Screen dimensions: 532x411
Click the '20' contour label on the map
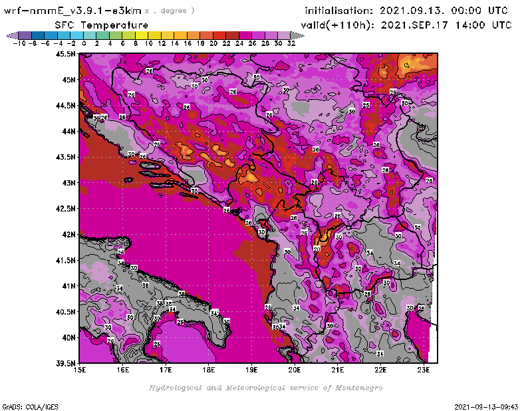pos(317,249)
